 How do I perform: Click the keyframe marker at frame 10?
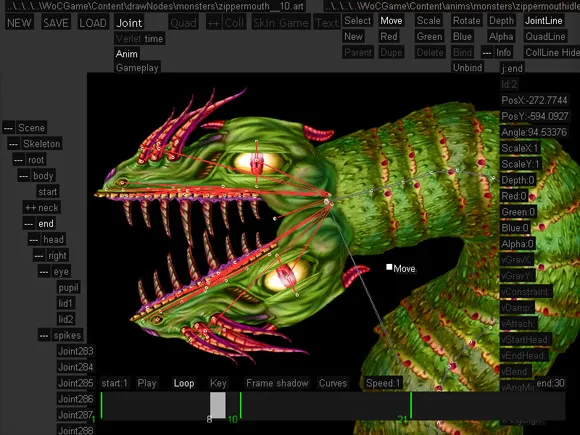click(240, 405)
